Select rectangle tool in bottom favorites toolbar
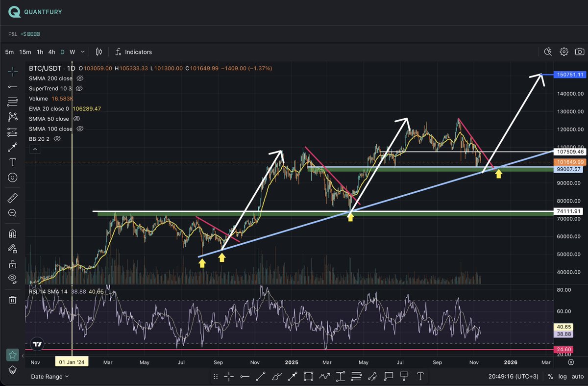 tap(308, 376)
